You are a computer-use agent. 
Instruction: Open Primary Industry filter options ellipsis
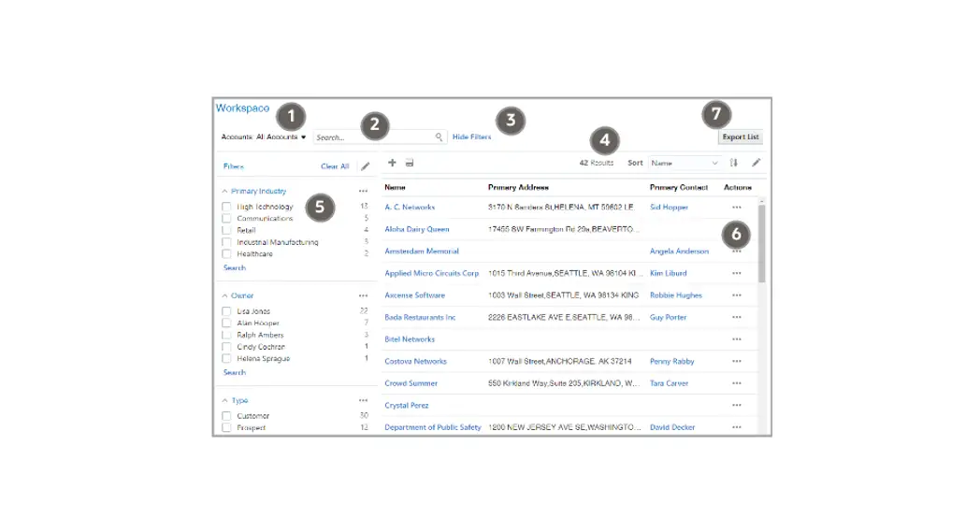(x=363, y=192)
